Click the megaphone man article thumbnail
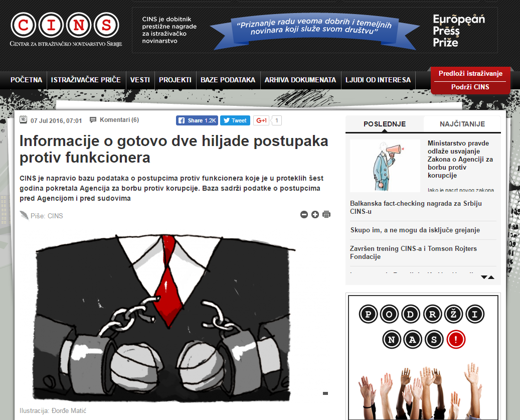520x420 pixels. click(x=385, y=166)
